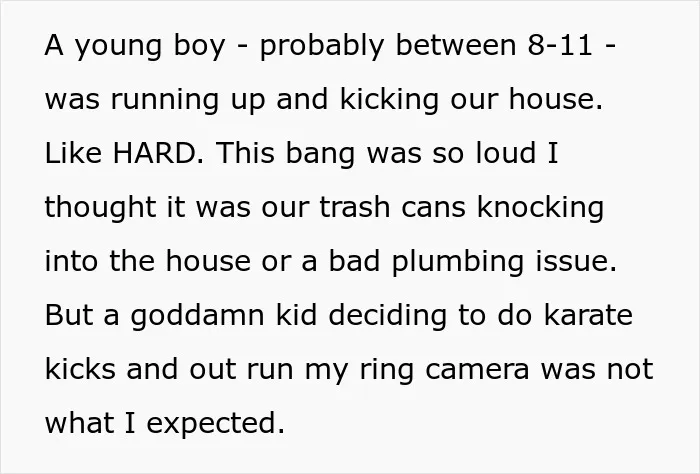The height and width of the screenshot is (474, 700).
Task: Click the word "young" in first line
Action: pyautogui.click(x=118, y=46)
